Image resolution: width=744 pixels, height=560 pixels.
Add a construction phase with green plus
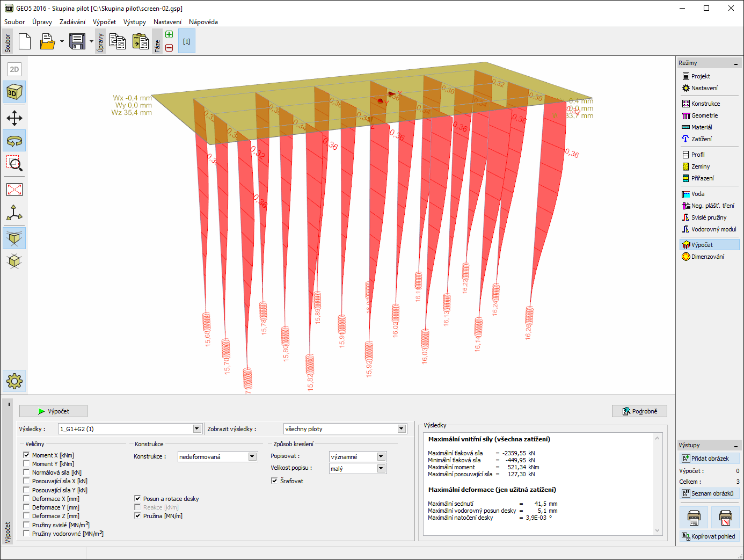point(169,35)
